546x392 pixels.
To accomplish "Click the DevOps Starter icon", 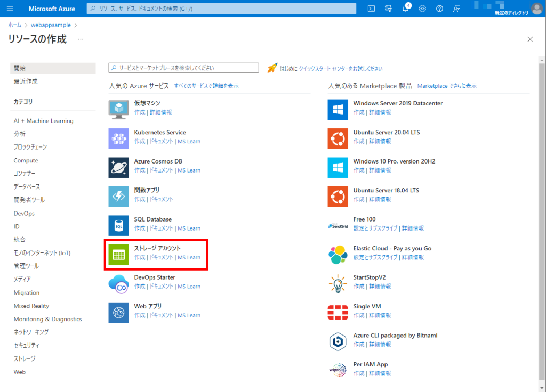I will tap(119, 283).
